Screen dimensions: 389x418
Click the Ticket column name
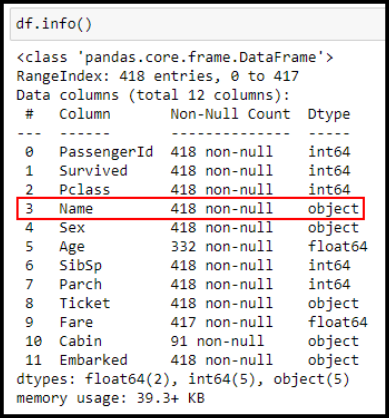click(85, 303)
